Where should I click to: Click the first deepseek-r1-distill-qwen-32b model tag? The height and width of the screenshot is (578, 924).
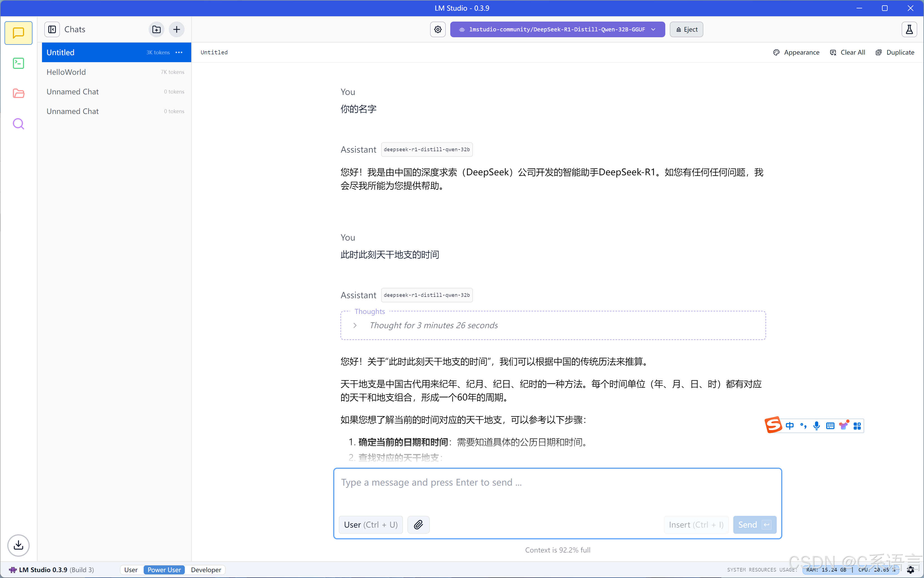pyautogui.click(x=426, y=150)
